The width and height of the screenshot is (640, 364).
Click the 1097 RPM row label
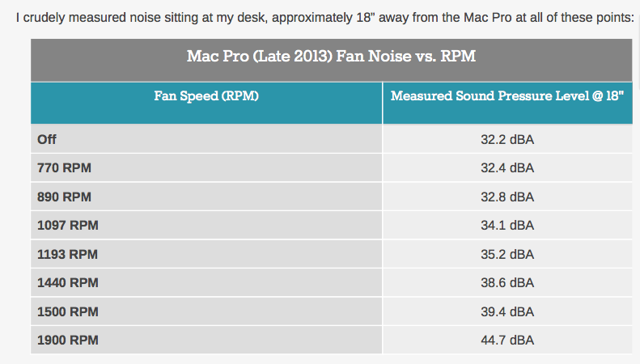(x=68, y=225)
